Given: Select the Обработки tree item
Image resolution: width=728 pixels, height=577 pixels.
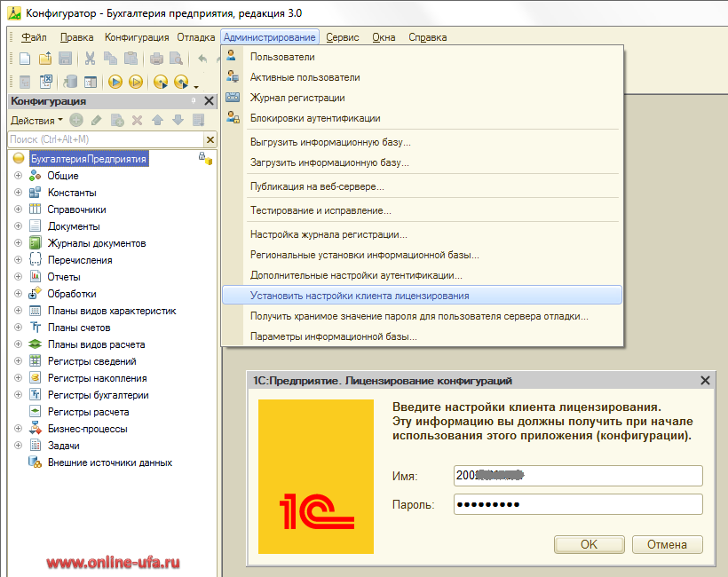Looking at the screenshot, I should 72,294.
